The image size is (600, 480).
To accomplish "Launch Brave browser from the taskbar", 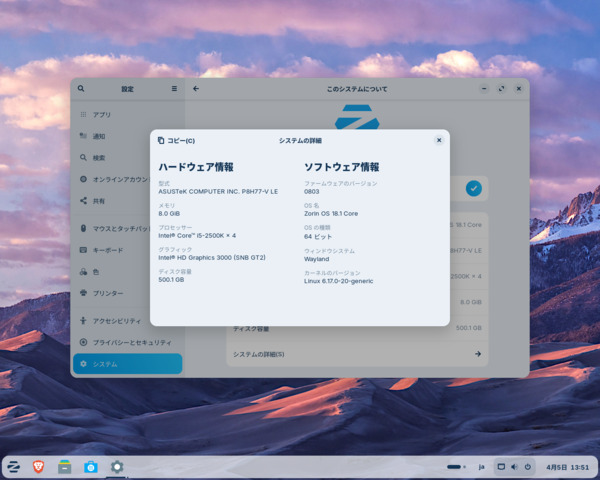I will pyautogui.click(x=38, y=467).
